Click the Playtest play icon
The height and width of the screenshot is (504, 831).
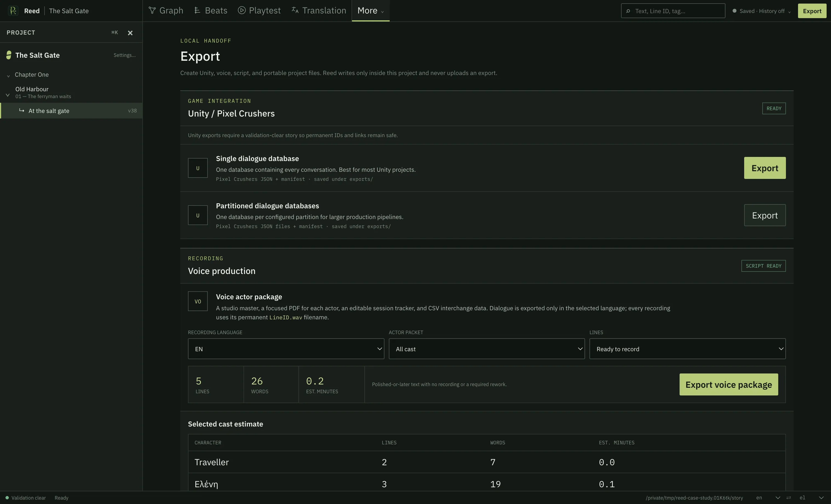click(x=242, y=10)
